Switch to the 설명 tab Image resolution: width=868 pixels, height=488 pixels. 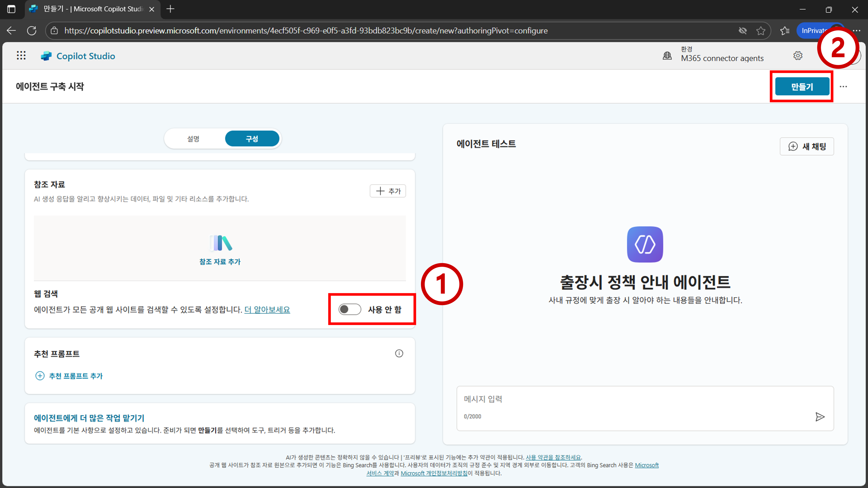pos(193,139)
